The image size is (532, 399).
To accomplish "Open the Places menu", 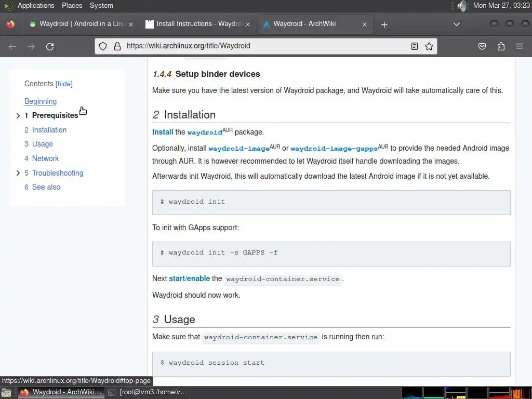I will coord(72,5).
